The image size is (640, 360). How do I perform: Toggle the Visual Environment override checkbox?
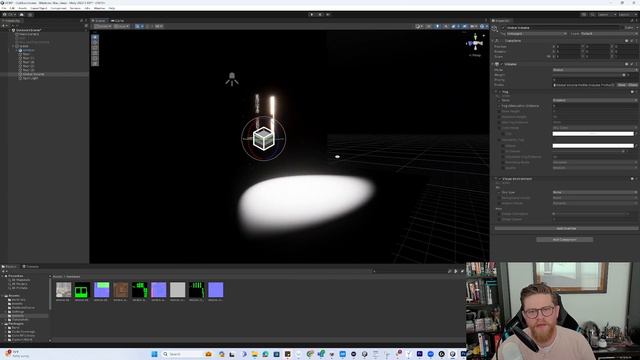pyautogui.click(x=500, y=179)
